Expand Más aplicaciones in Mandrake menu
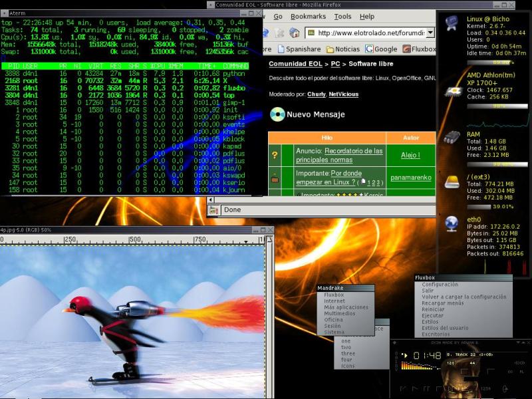The width and height of the screenshot is (532, 399). pos(346,307)
